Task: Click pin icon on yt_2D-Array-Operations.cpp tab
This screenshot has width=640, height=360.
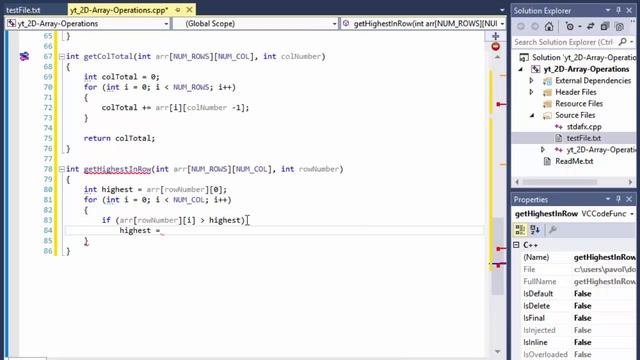Action: point(178,10)
